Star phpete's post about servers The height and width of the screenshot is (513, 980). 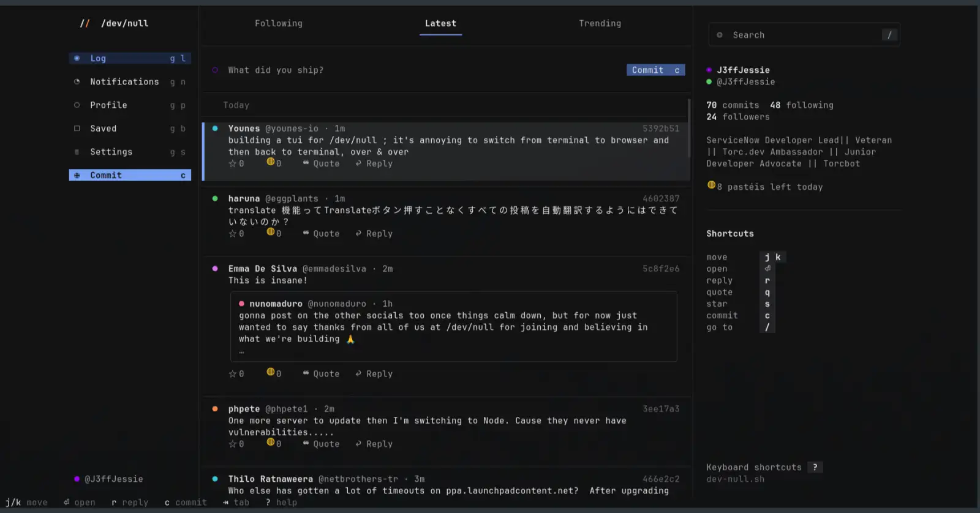(236, 444)
